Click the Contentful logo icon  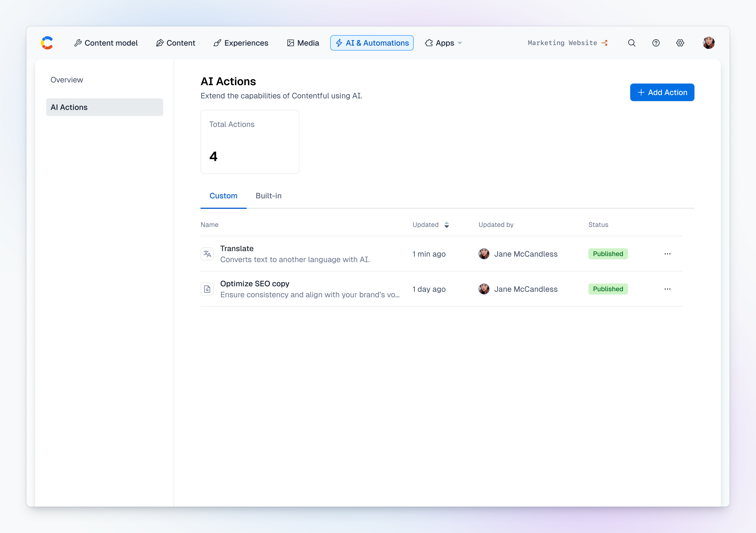click(47, 43)
